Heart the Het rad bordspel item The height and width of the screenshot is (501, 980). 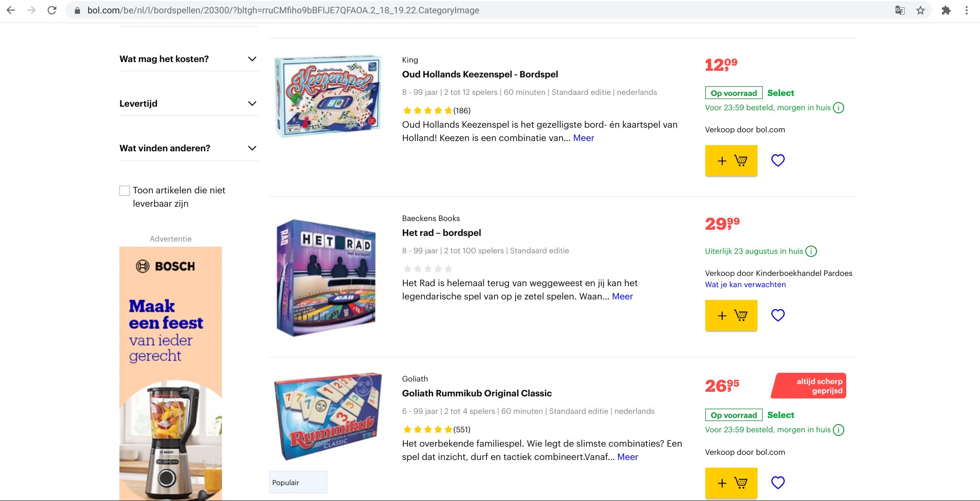778,315
